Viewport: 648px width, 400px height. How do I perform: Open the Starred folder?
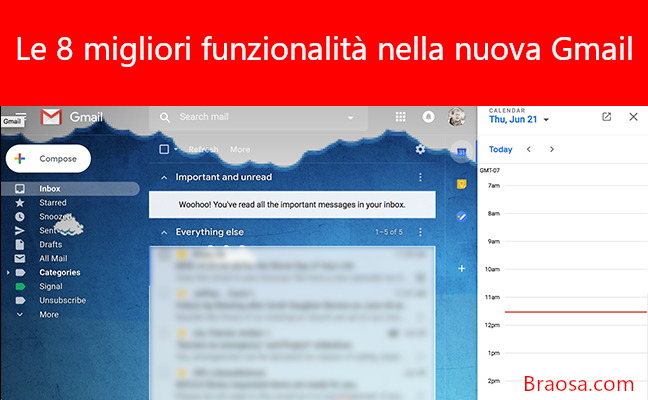pyautogui.click(x=52, y=202)
